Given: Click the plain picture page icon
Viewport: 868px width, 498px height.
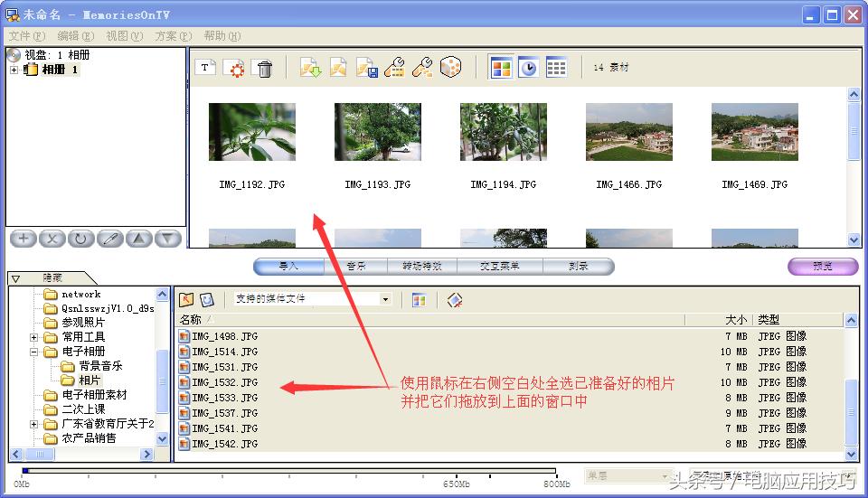Looking at the screenshot, I should 338,68.
